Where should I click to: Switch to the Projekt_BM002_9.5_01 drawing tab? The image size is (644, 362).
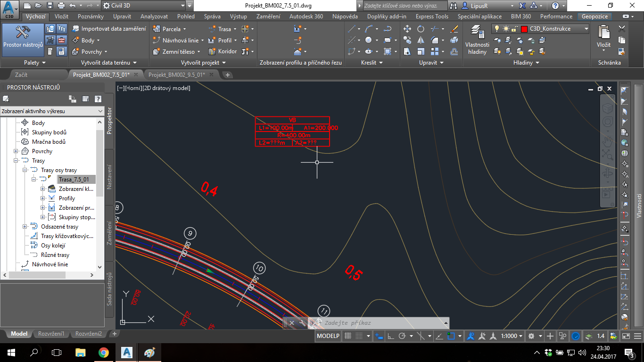[x=176, y=74]
